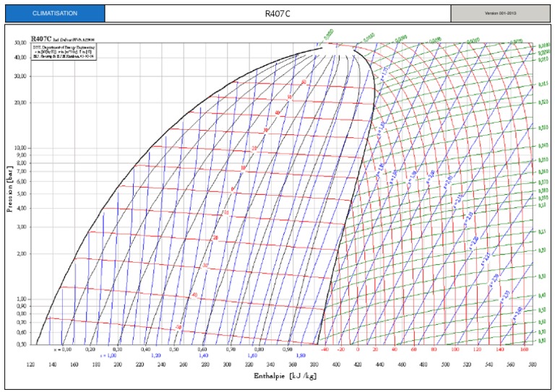Click the 2,00 pressure axis label
Screen dimensions: 555x392
click(x=22, y=253)
